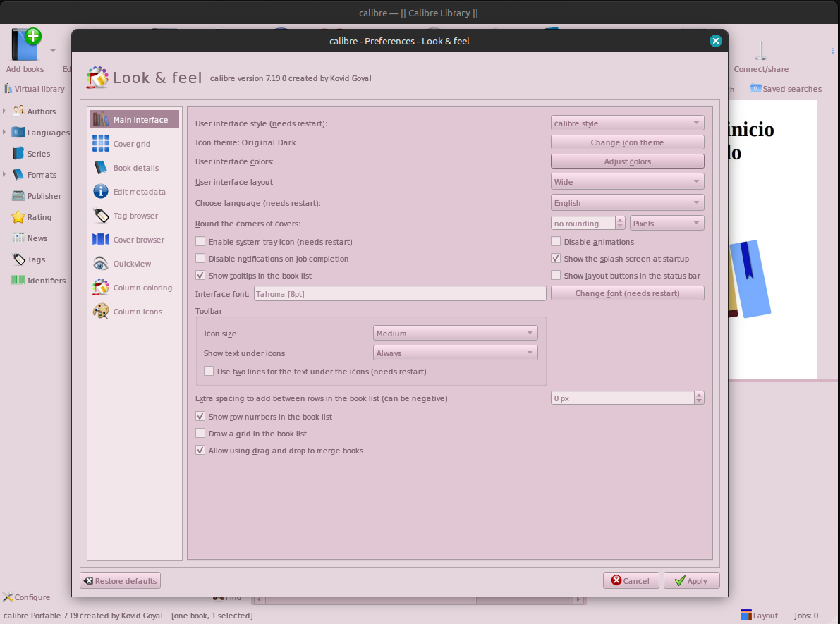This screenshot has height=624, width=840.
Task: Check Disable animations option
Action: [556, 242]
